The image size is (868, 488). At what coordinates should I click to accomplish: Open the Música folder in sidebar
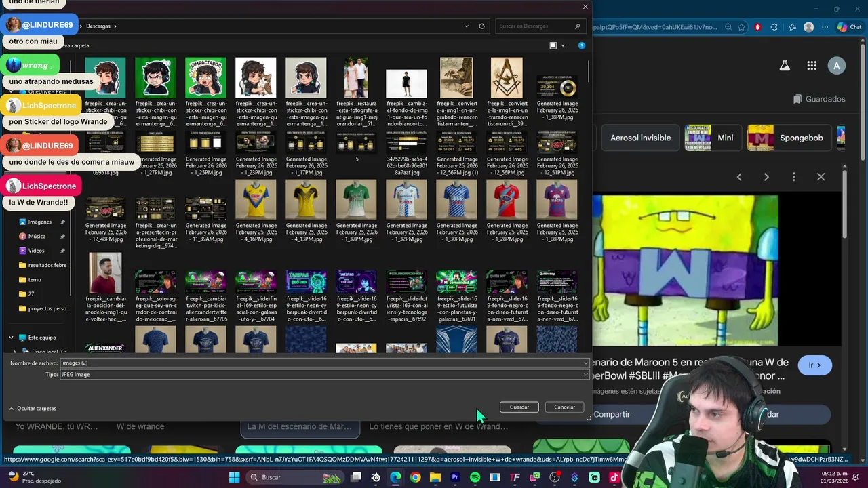37,236
